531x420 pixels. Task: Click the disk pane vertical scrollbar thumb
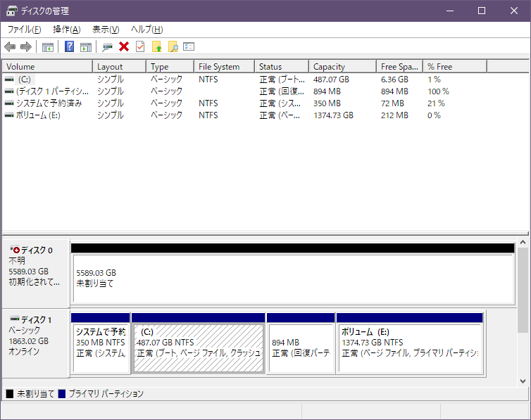523,289
